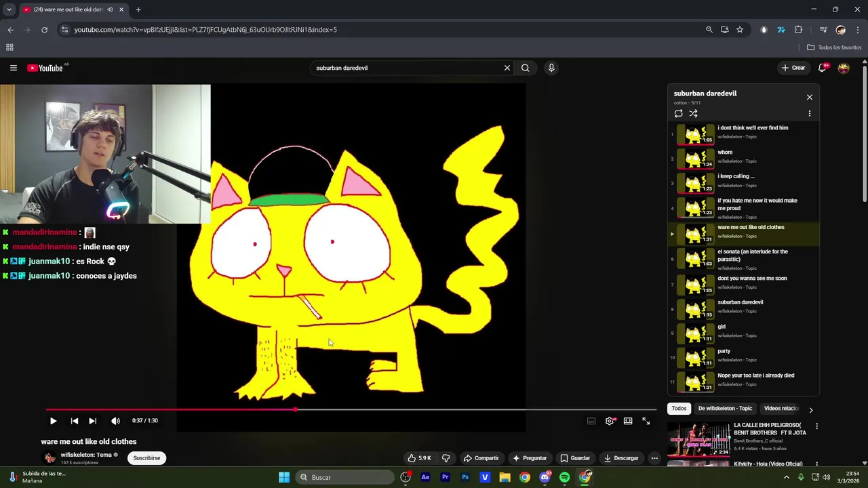This screenshot has width=868, height=488.
Task: Reload the page in Chrome
Action: tap(44, 30)
